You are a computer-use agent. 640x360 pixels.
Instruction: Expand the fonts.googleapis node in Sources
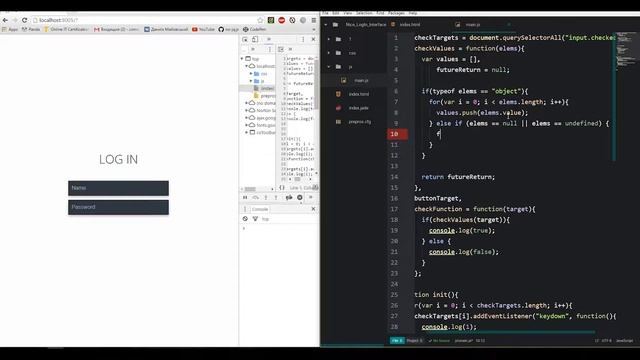coord(247,125)
